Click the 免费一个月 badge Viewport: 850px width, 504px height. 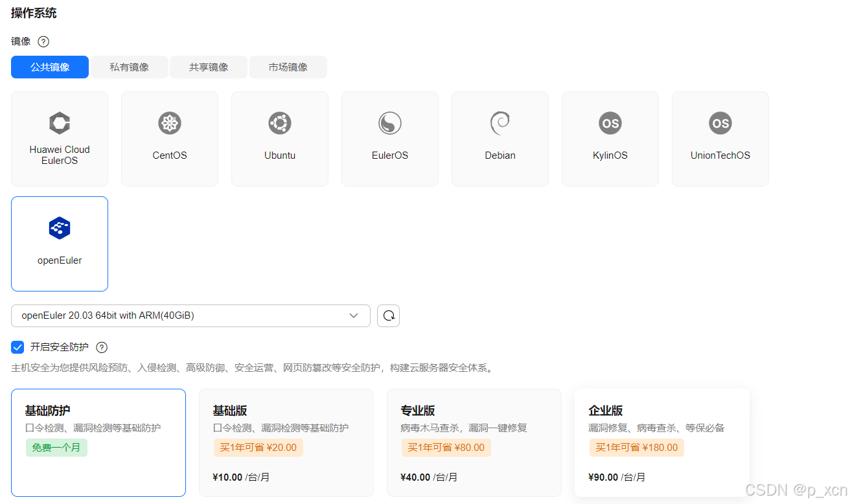point(56,448)
